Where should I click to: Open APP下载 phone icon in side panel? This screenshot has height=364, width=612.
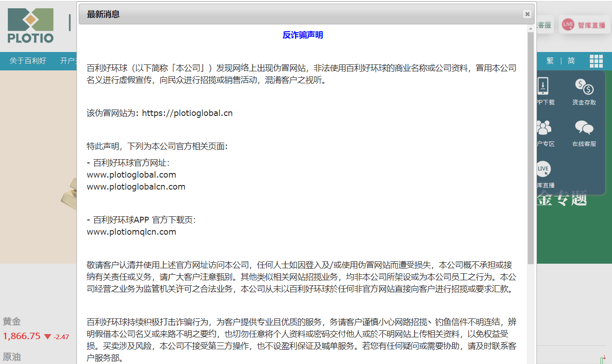(545, 92)
